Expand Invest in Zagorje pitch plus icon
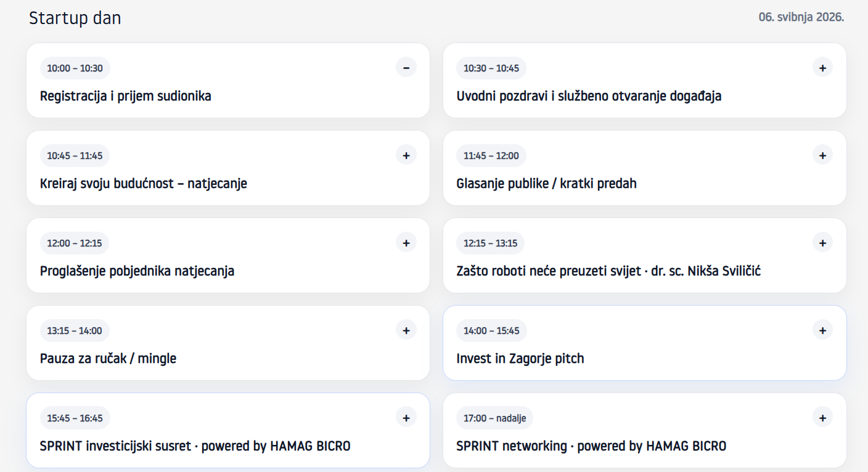 coord(822,330)
